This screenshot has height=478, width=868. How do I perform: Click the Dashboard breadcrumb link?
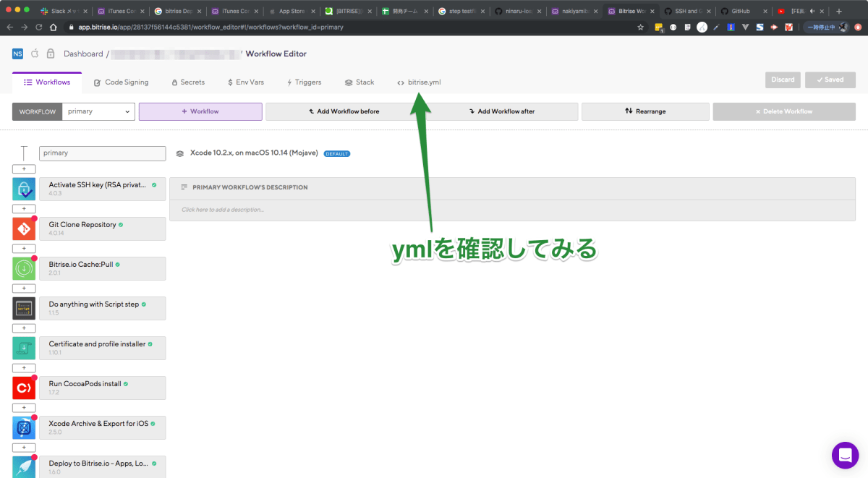(83, 54)
